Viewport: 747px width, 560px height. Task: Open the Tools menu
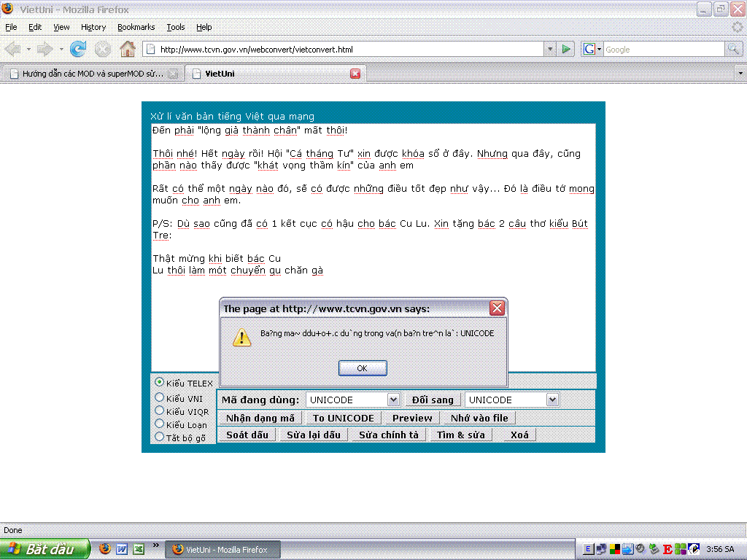(x=175, y=27)
